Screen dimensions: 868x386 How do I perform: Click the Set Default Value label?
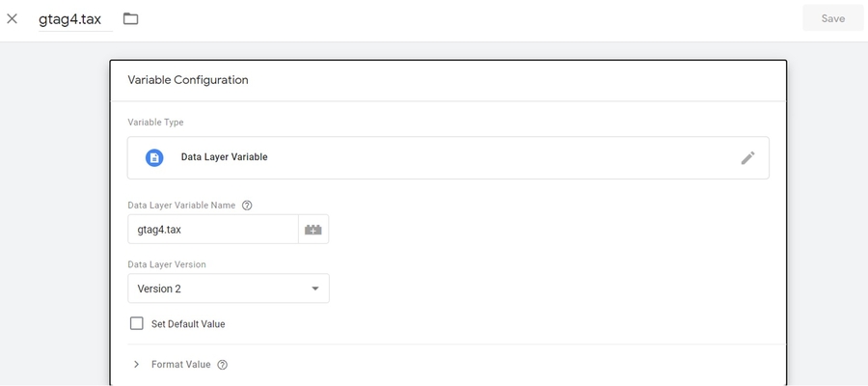pyautogui.click(x=188, y=324)
